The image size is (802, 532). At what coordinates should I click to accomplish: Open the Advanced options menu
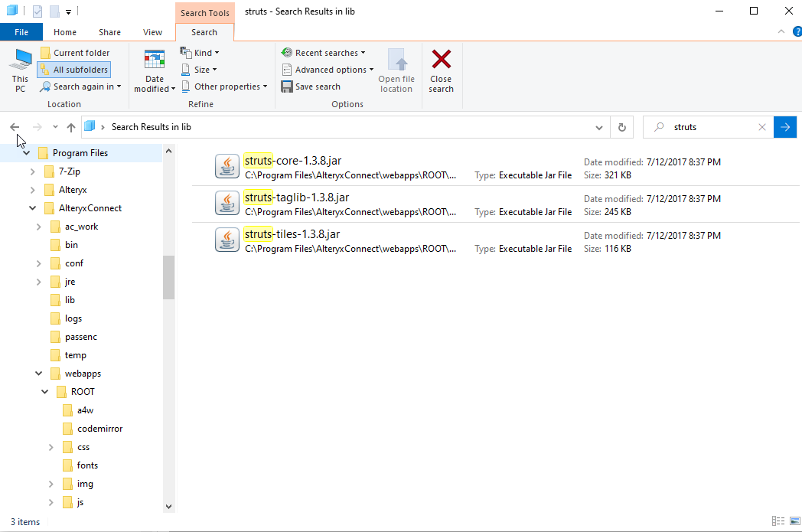pyautogui.click(x=328, y=69)
